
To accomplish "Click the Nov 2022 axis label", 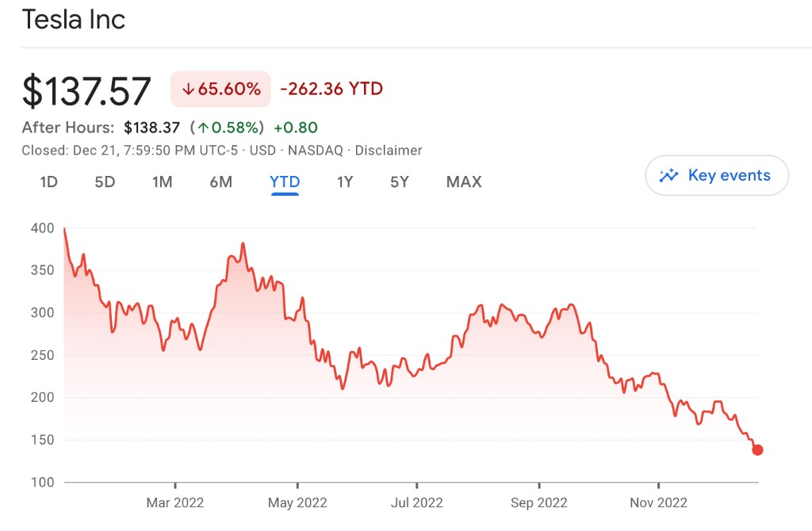I will coord(658,502).
